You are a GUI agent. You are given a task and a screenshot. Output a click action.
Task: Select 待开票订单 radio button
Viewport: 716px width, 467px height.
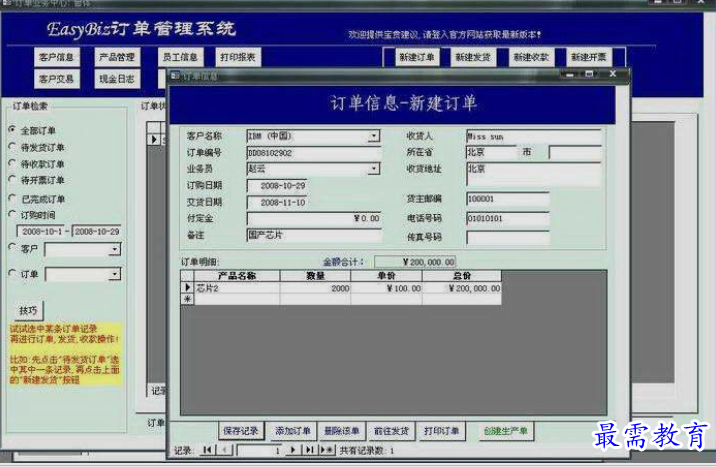(x=12, y=179)
